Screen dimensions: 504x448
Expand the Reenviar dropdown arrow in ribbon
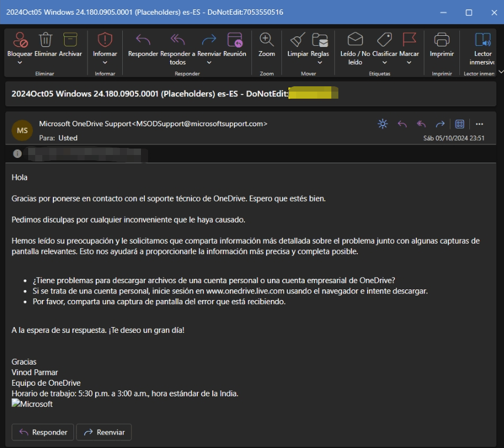[209, 62]
